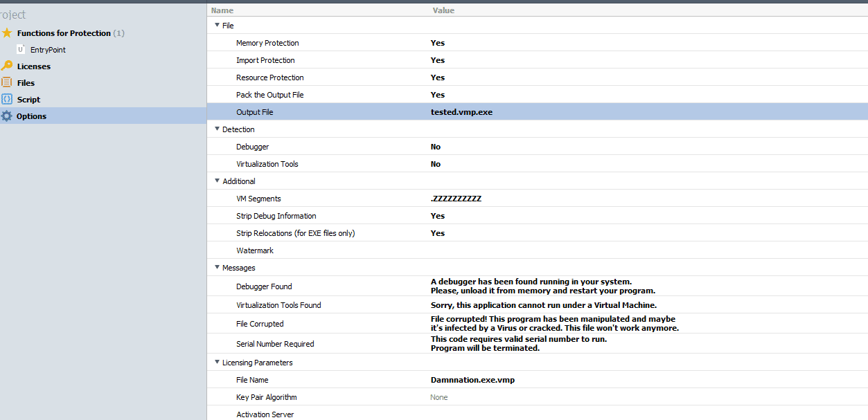Collapse the Messages group

pyautogui.click(x=217, y=267)
